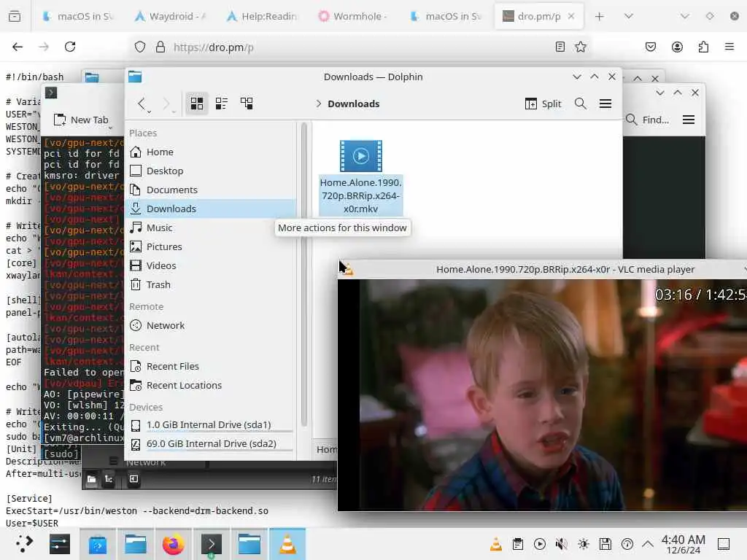Open Pictures folder in Places sidebar
The height and width of the screenshot is (560, 747).
click(211, 246)
